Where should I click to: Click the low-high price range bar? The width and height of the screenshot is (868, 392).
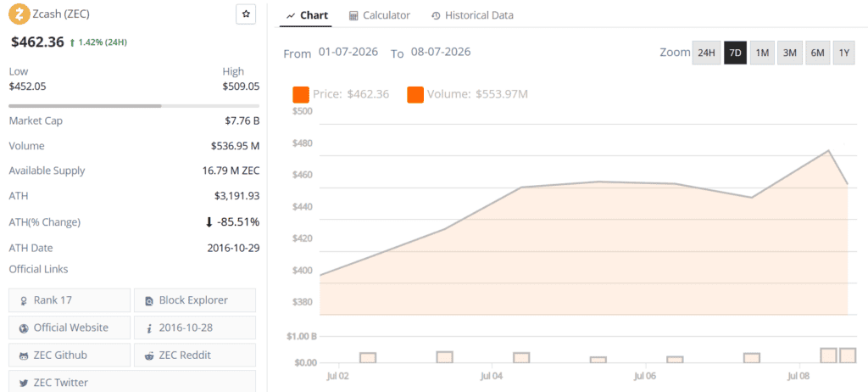click(x=134, y=105)
